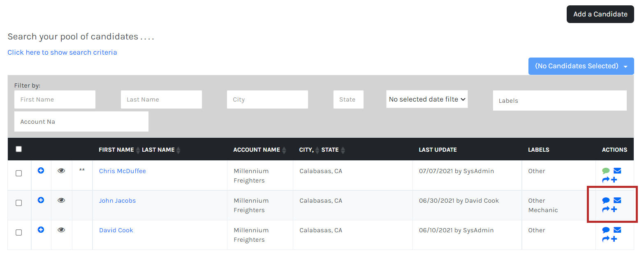Expand the '(No Candidates Selected)' dropdown button
This screenshot has width=644, height=259.
pyautogui.click(x=581, y=66)
